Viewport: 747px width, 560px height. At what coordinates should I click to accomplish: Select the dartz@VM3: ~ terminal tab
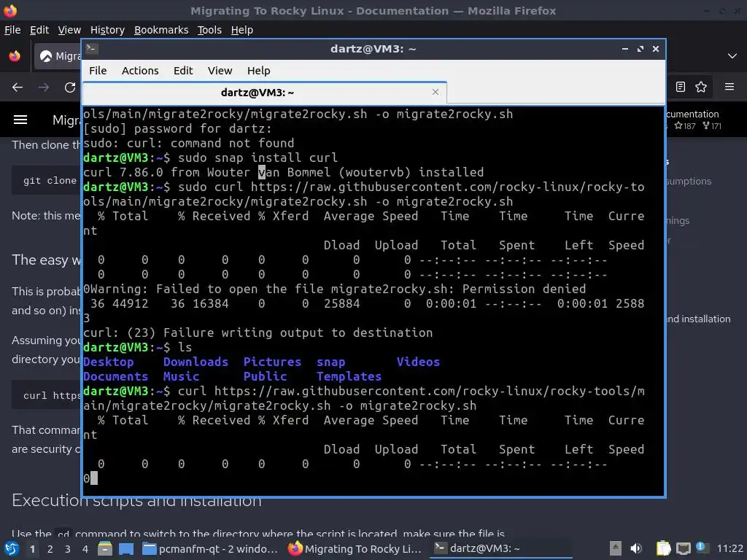[x=258, y=93]
